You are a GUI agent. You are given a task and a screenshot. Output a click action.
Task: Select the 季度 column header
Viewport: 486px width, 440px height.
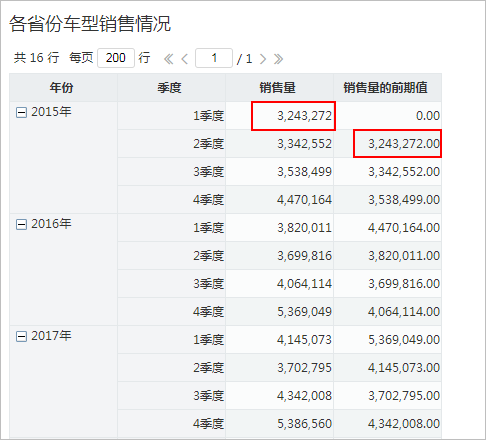(x=171, y=88)
